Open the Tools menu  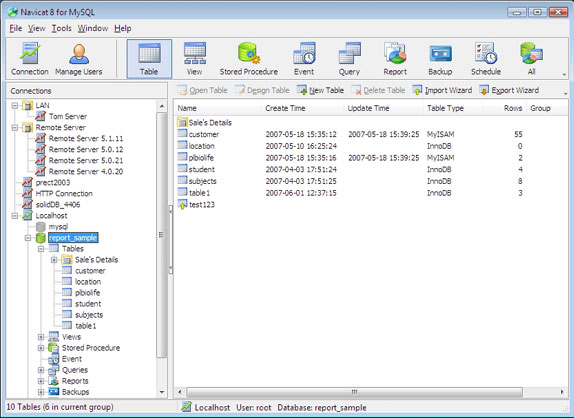point(62,28)
